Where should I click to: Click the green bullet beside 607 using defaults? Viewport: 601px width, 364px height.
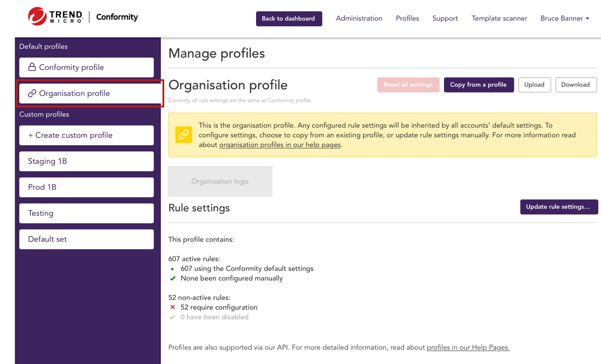point(172,269)
